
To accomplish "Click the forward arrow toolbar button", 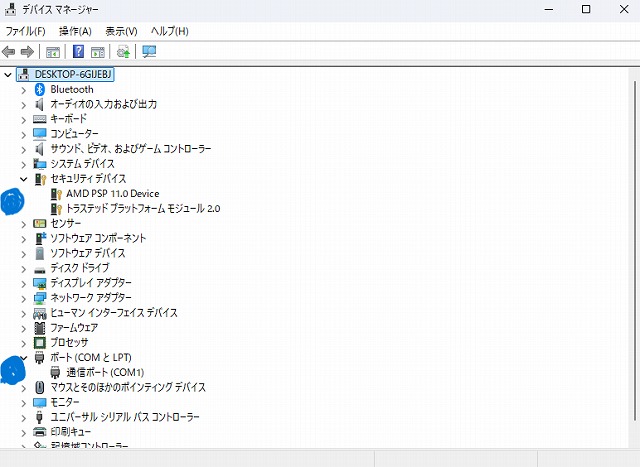I will (x=27, y=51).
